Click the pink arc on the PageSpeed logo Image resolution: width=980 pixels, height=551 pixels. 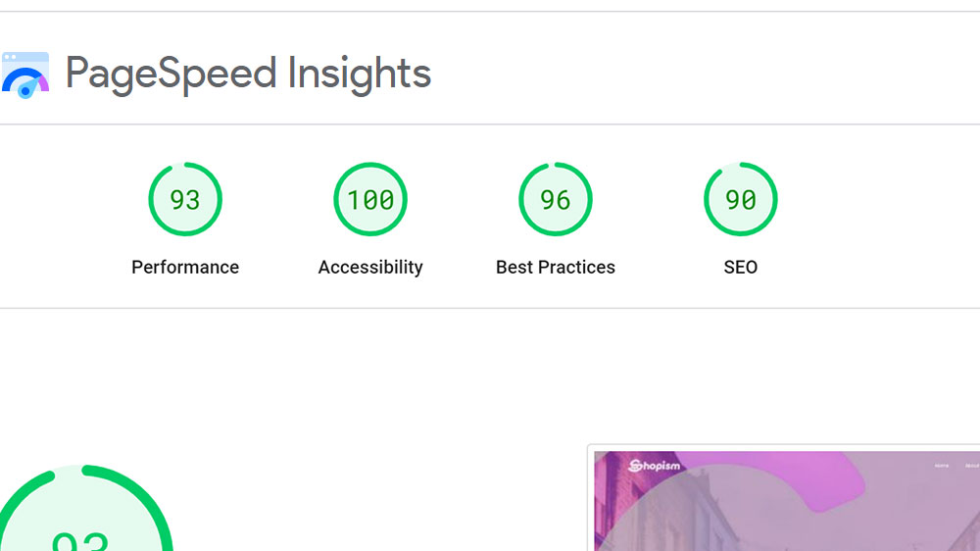[x=43, y=83]
